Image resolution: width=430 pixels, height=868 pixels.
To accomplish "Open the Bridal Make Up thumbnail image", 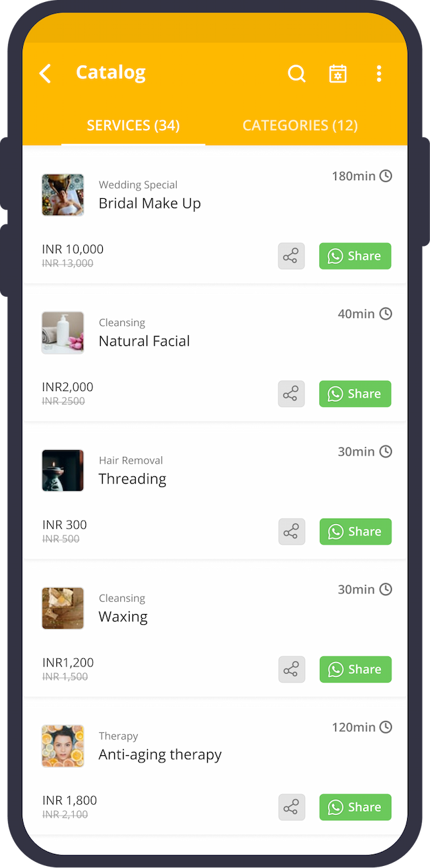I will pyautogui.click(x=62, y=195).
